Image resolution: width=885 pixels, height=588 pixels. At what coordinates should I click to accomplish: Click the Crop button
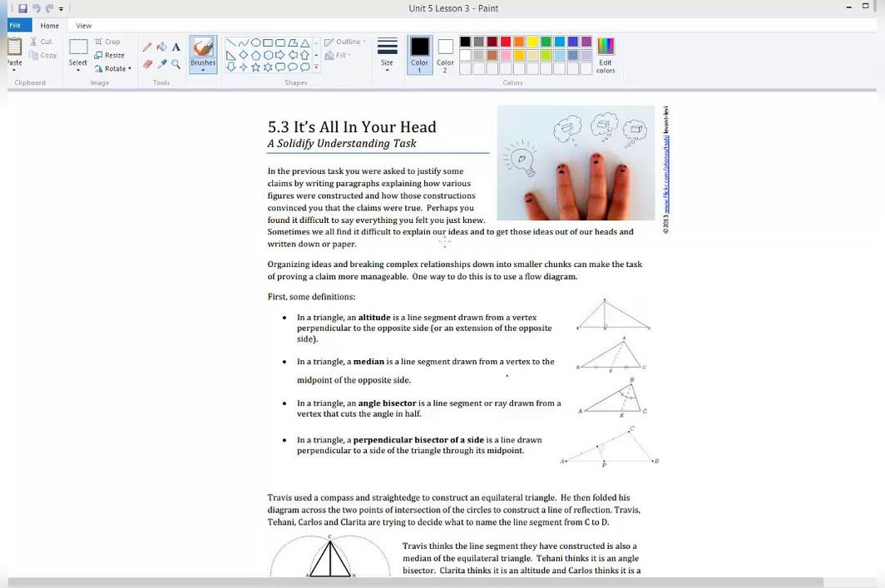pyautogui.click(x=107, y=42)
